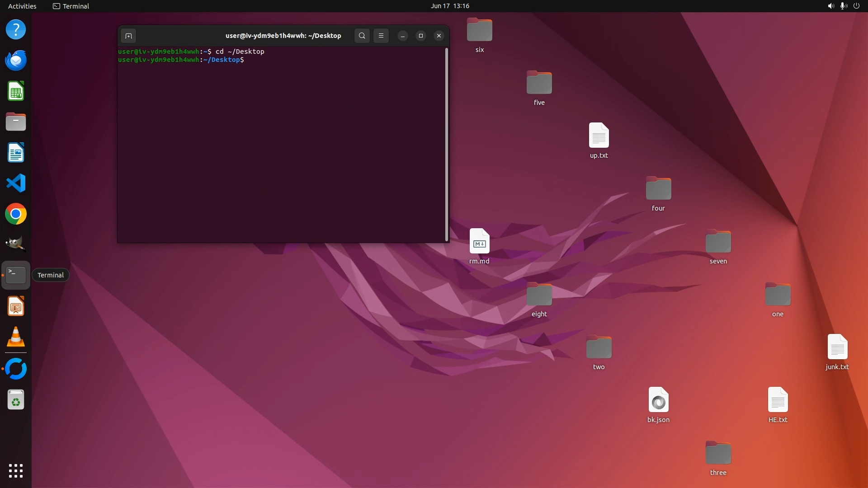Open the terminal hamburger menu
868x488 pixels.
click(x=381, y=36)
